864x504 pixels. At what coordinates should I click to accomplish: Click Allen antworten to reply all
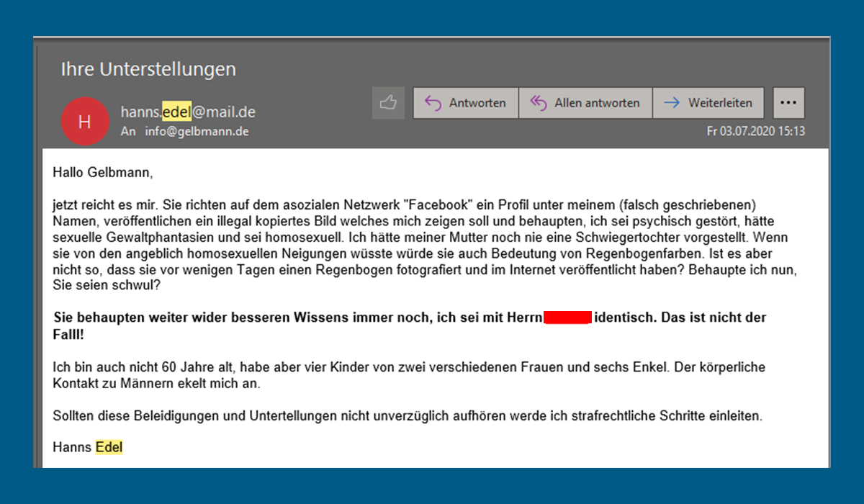585,103
